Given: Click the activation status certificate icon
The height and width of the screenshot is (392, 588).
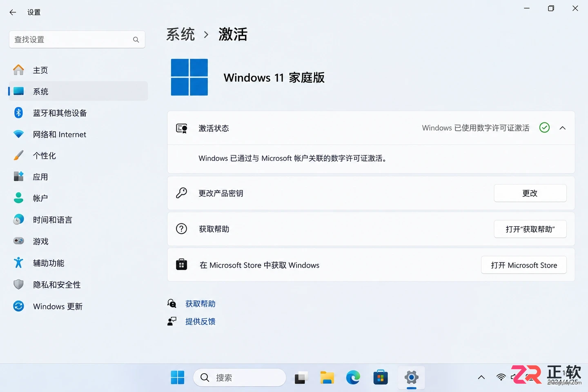Looking at the screenshot, I should 181,128.
